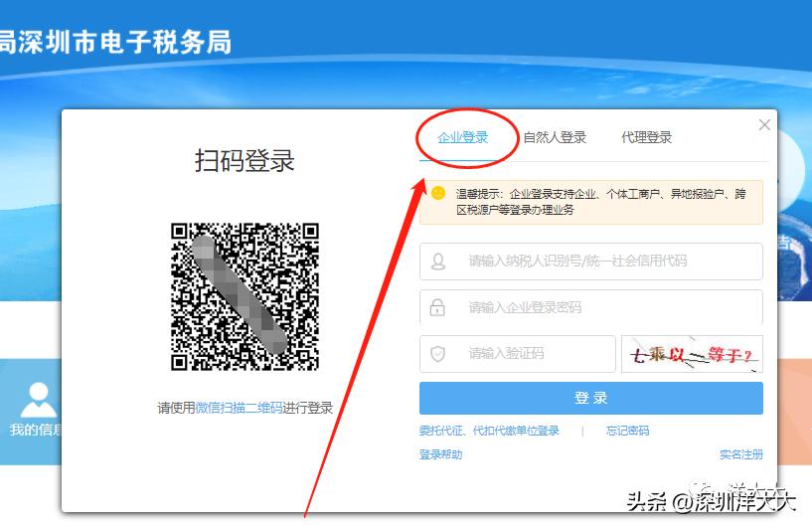The image size is (812, 528).
Task: Click the 温馨提示 notice text
Action: [600, 202]
